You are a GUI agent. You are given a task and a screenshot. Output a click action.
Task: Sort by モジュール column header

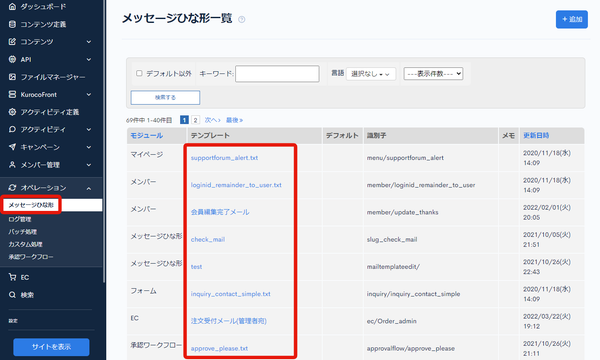click(147, 135)
